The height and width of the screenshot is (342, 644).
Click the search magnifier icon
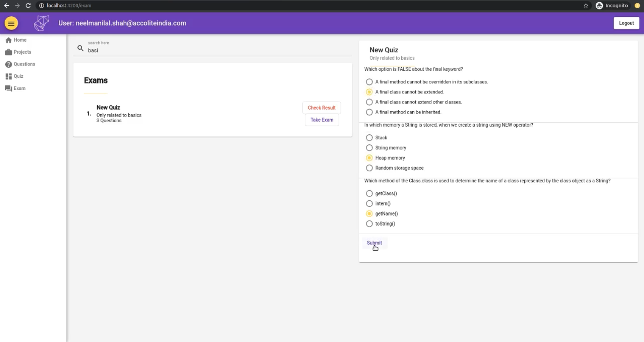(80, 48)
